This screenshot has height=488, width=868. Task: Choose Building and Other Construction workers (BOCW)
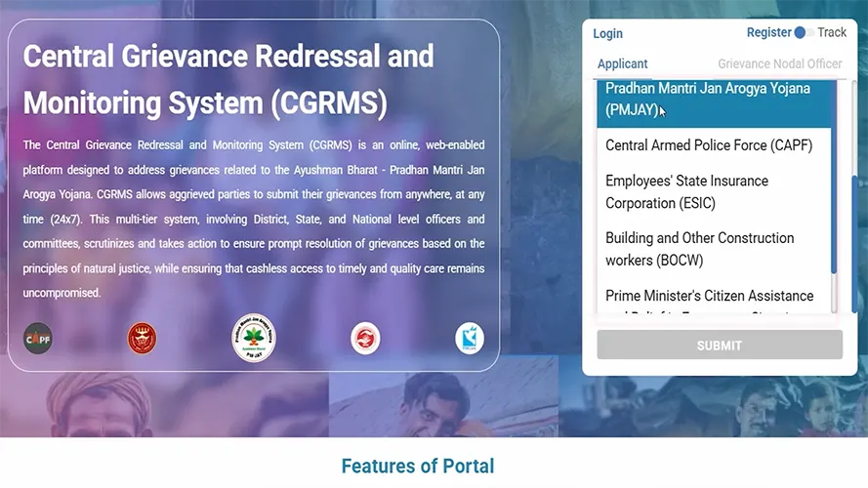tap(714, 249)
